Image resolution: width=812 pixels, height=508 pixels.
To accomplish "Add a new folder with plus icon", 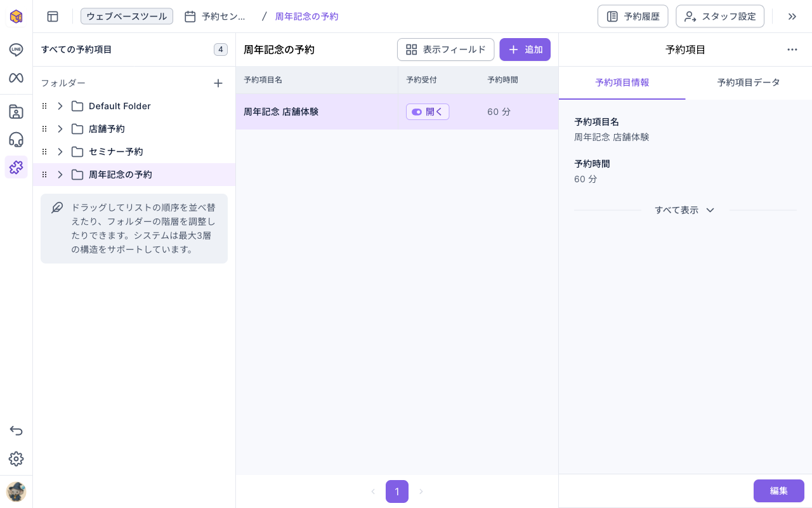I will pos(218,83).
